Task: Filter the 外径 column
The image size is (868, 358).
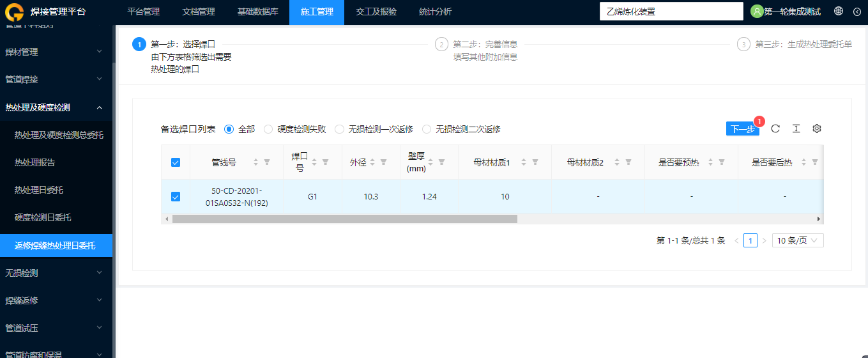Action: click(383, 162)
